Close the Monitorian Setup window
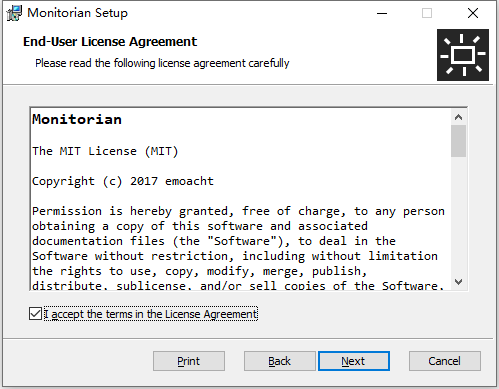The width and height of the screenshot is (499, 389). pos(473,13)
